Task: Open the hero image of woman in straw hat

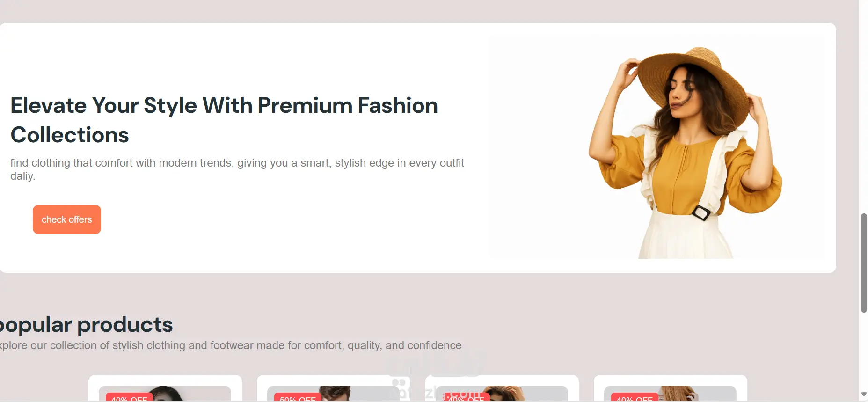Action: coord(657,148)
